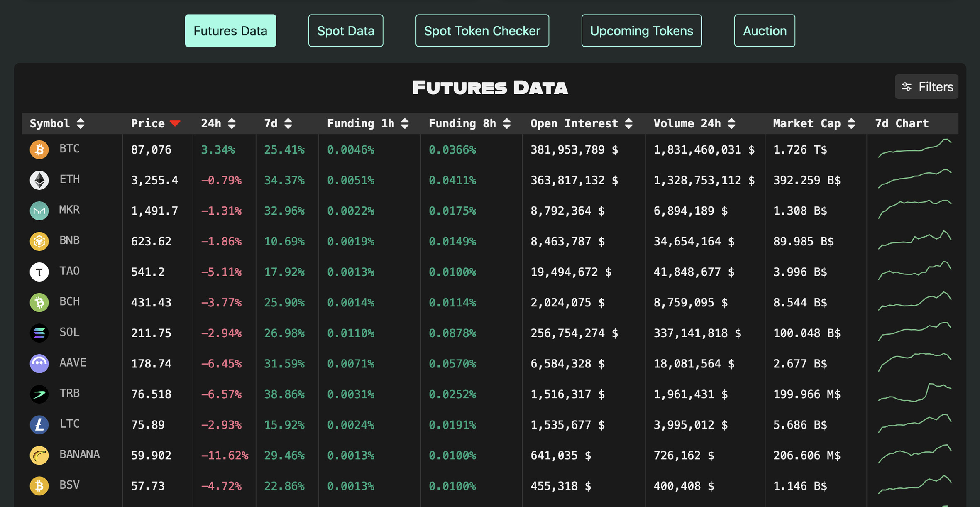This screenshot has height=507, width=980.
Task: Click the Filters sliders icon
Action: click(907, 87)
